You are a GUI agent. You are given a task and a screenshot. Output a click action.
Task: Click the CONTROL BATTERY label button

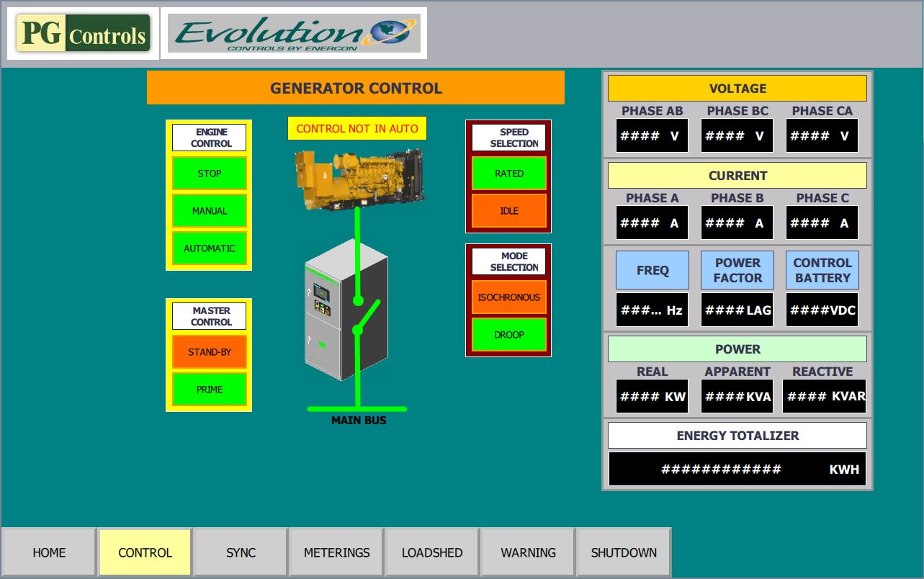click(822, 270)
